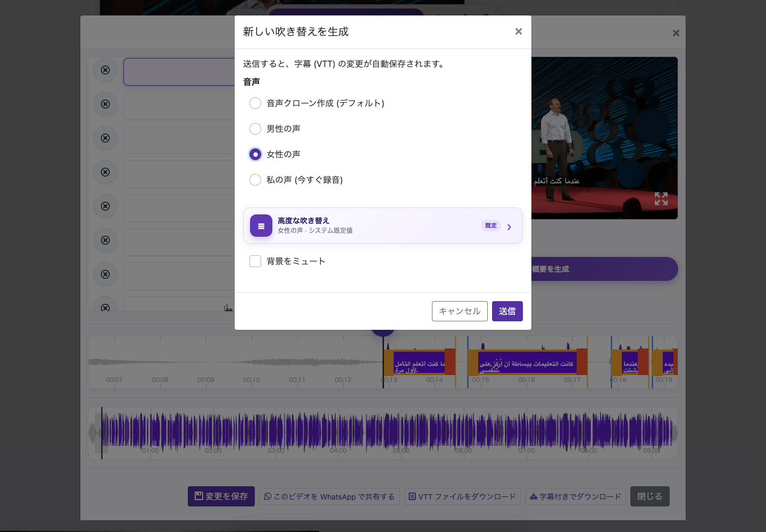Select the subtitle segment spanning 00:15 to 00:17
The width and height of the screenshot is (766, 532).
[527, 363]
